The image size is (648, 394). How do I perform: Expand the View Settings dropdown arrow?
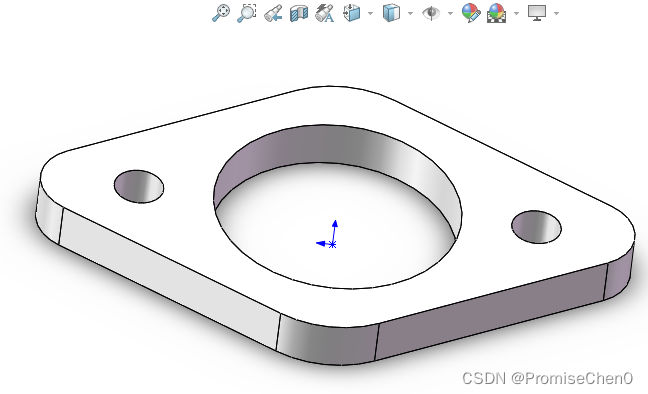(x=556, y=13)
